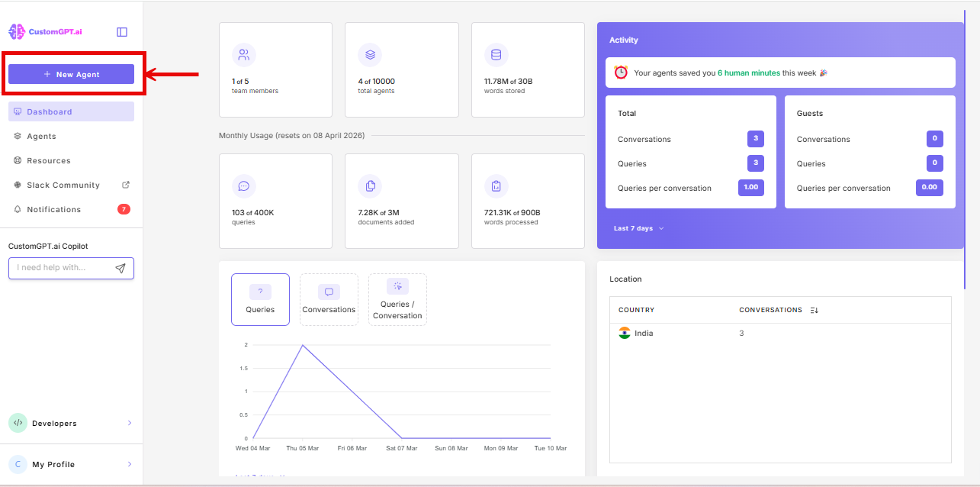Collapse the sidebar with the panel icon
Screen dimensions: 980x487
(x=121, y=31)
